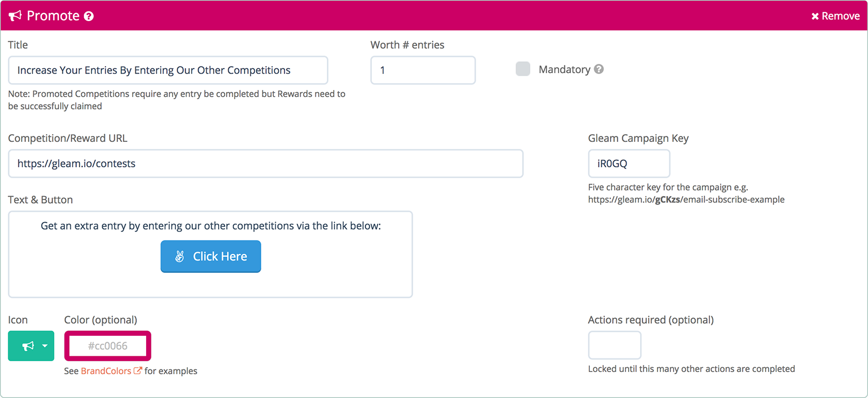Viewport: 868px width, 398px height.
Task: Click the Five character key hint text
Action: pos(668,187)
